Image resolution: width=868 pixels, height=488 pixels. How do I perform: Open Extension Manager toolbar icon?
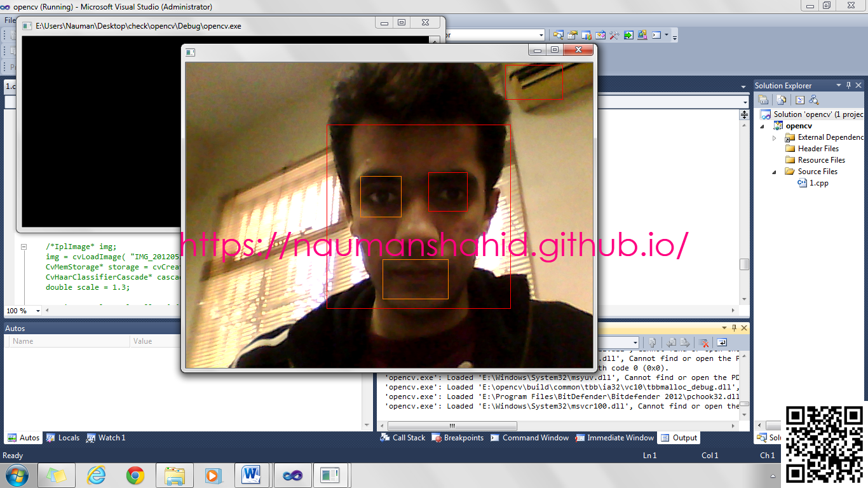[x=642, y=35]
